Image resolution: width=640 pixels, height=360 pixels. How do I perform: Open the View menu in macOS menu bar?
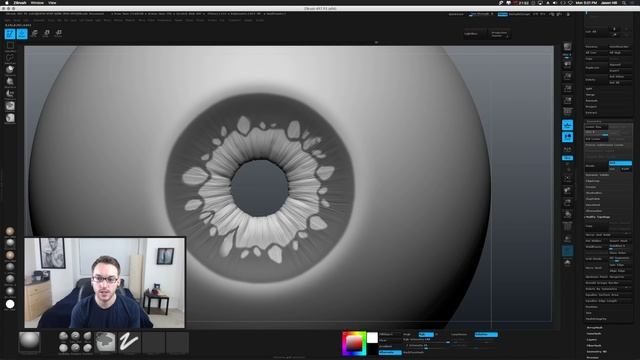[x=52, y=2]
